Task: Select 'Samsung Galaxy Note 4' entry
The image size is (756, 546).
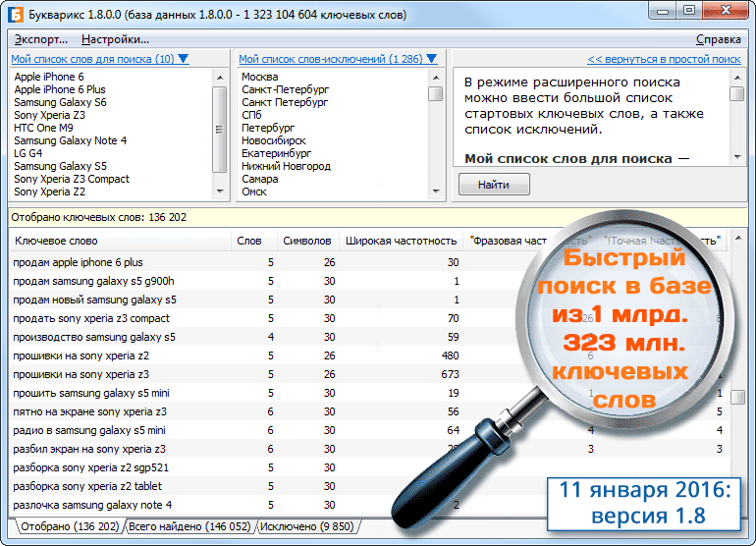Action: pos(71,140)
